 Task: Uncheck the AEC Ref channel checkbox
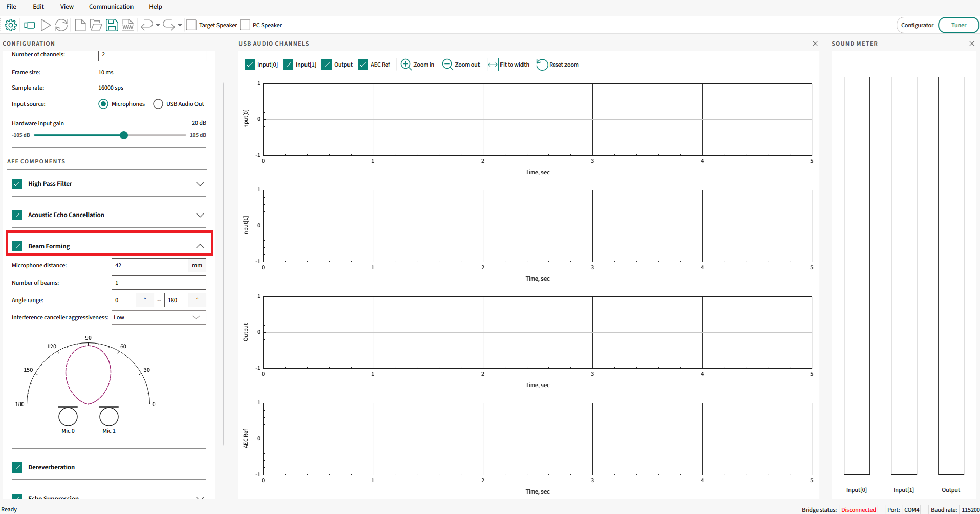pyautogui.click(x=363, y=65)
